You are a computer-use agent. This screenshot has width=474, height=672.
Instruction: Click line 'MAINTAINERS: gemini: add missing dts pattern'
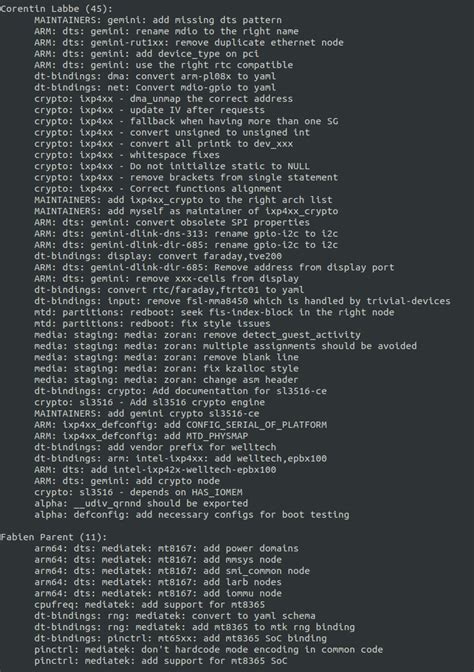(158, 20)
